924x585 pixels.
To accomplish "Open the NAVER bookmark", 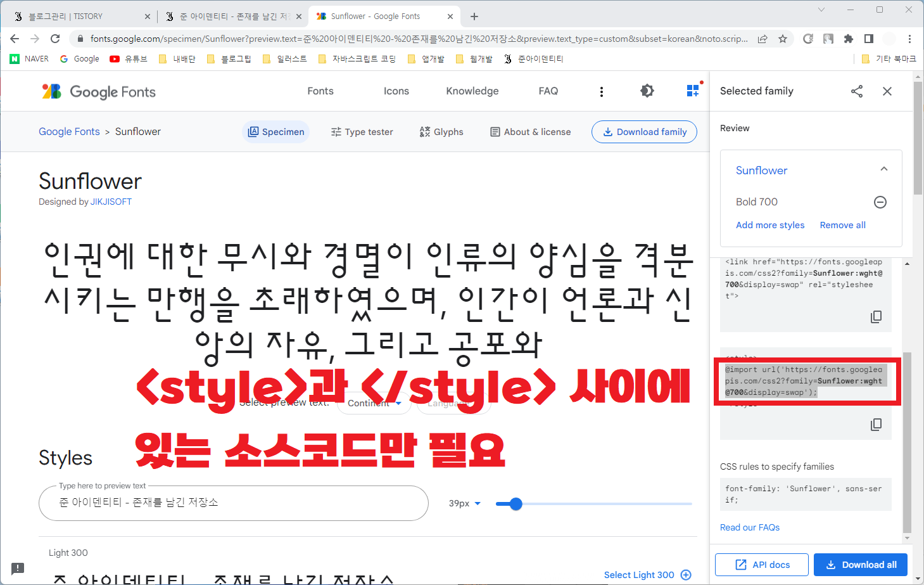I will point(29,59).
